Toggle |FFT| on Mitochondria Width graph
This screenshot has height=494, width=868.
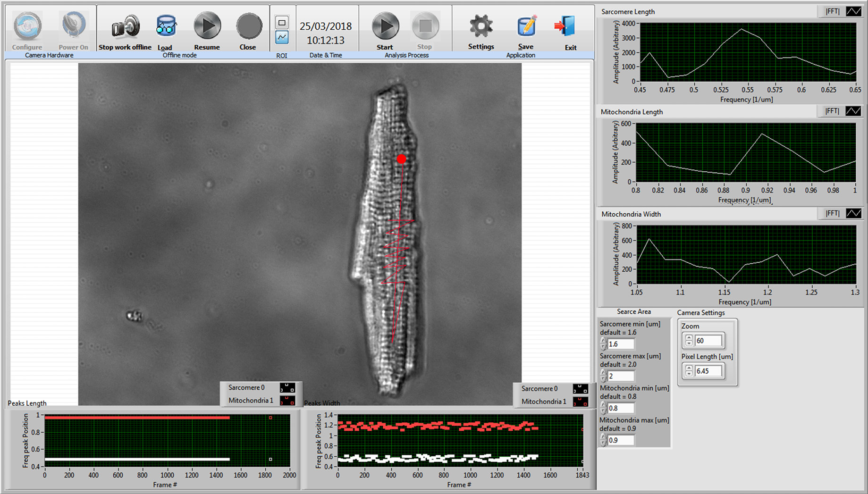(x=832, y=213)
